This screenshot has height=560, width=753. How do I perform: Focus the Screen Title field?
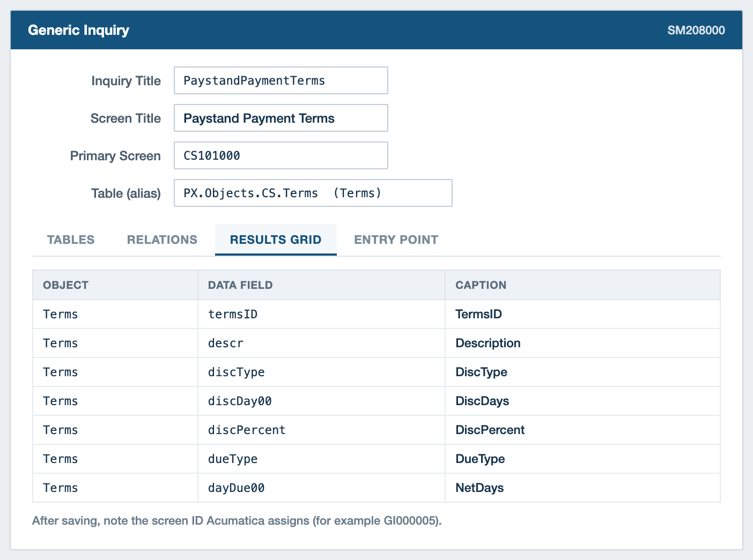point(280,118)
